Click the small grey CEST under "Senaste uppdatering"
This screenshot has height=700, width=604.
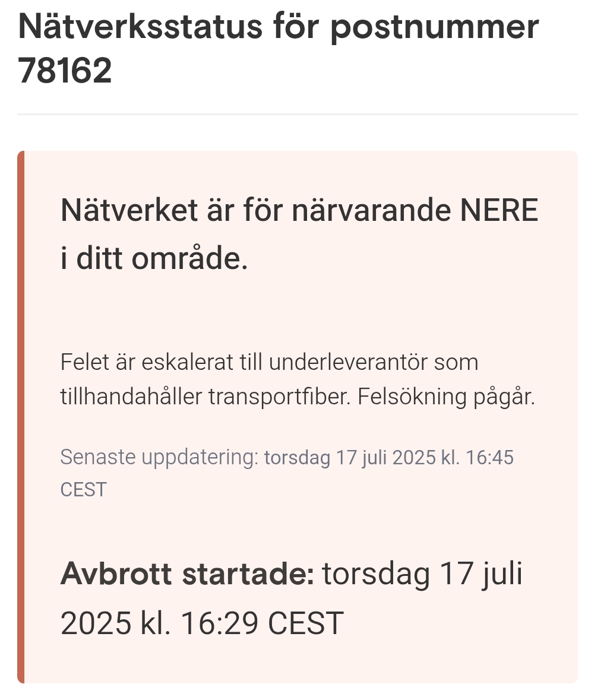tap(84, 490)
